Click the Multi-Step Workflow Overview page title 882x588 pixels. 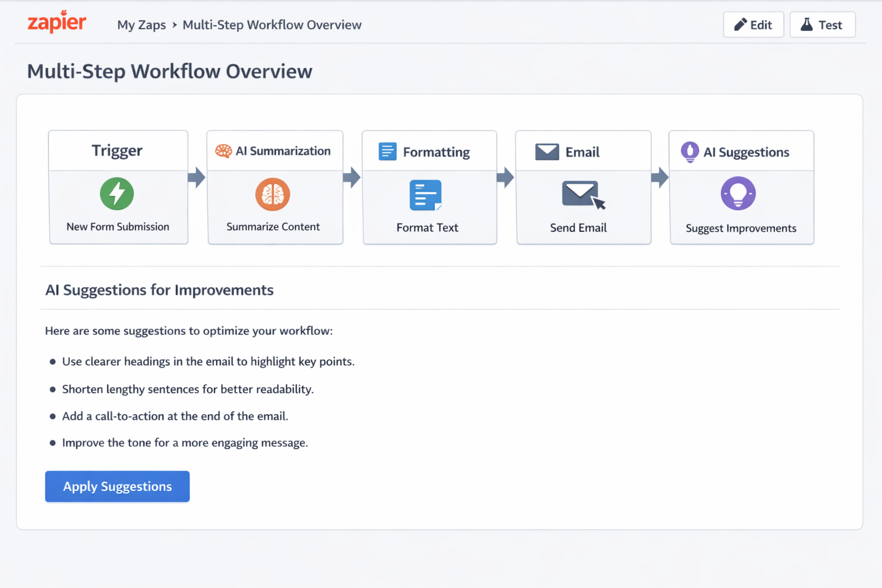click(170, 71)
